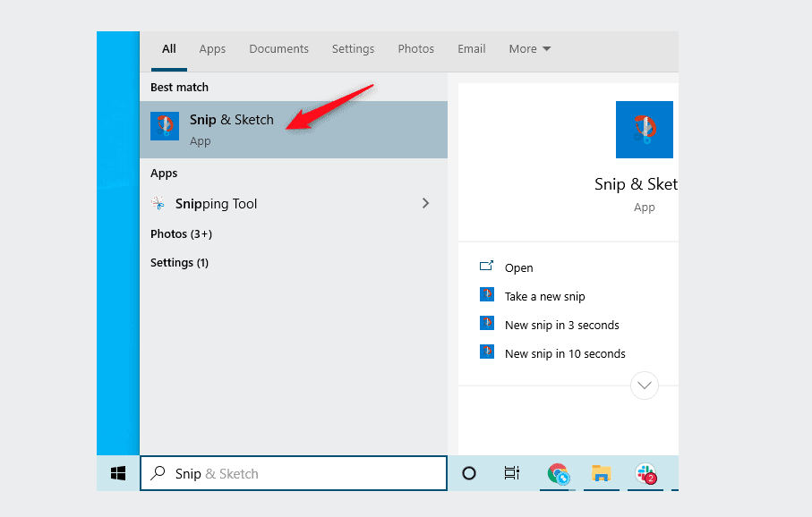Select the Settings filter tab
This screenshot has height=517, width=812.
(x=353, y=49)
